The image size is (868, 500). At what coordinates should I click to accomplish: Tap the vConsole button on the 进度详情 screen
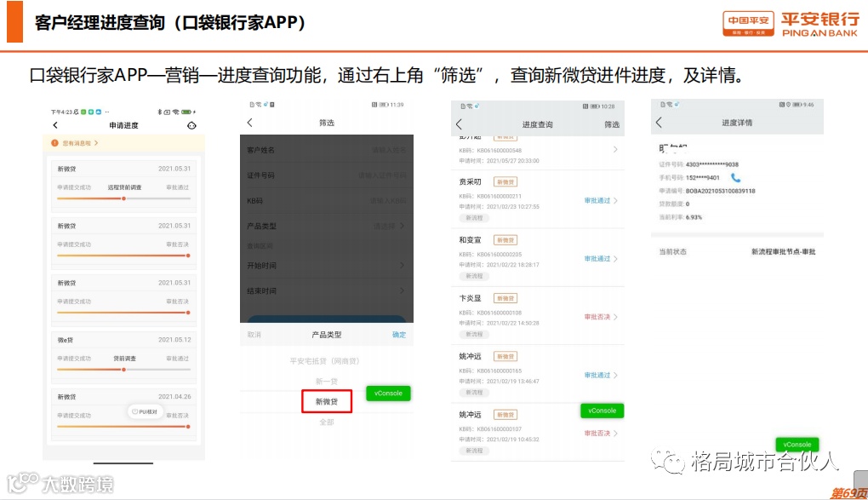(797, 445)
